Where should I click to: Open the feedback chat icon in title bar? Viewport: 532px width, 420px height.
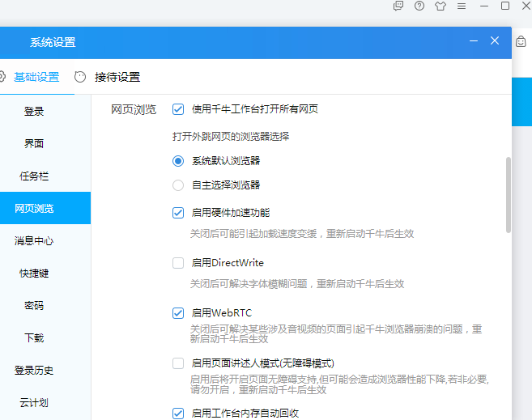pos(398,6)
